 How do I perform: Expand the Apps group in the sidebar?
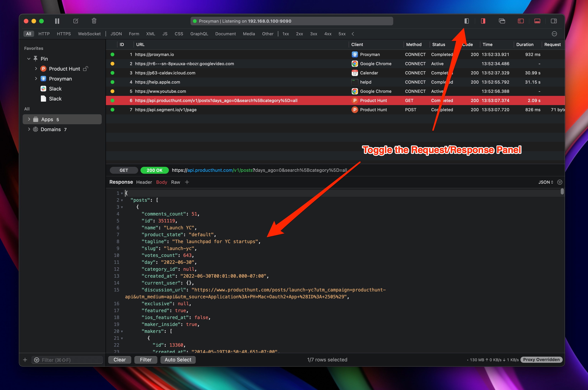pos(29,119)
